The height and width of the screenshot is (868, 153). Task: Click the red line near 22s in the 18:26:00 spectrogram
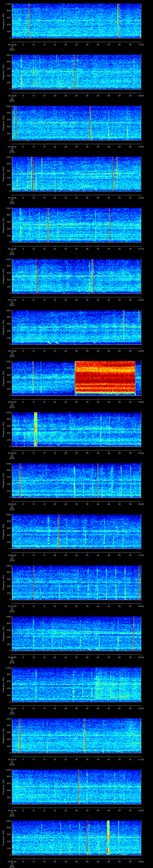click(x=59, y=531)
